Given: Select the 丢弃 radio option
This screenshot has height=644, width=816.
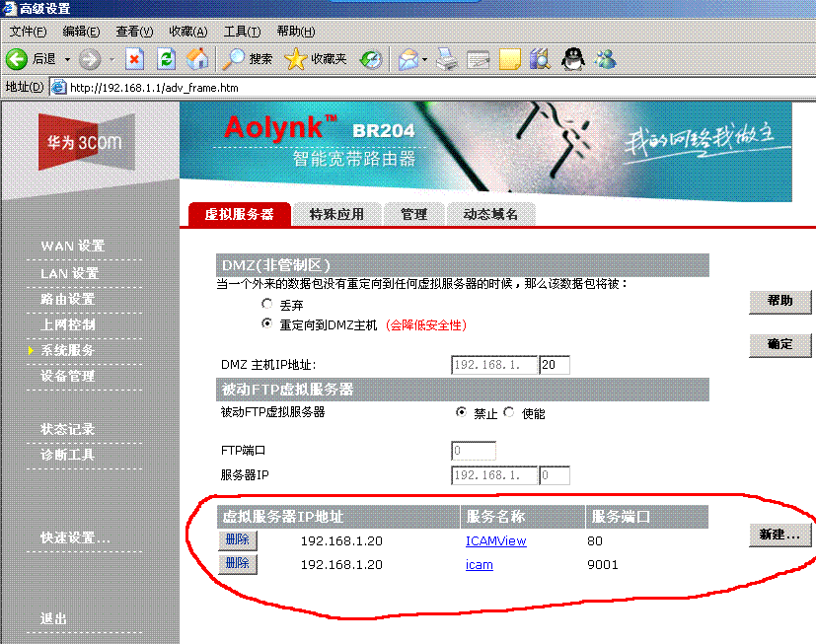Looking at the screenshot, I should (x=267, y=303).
